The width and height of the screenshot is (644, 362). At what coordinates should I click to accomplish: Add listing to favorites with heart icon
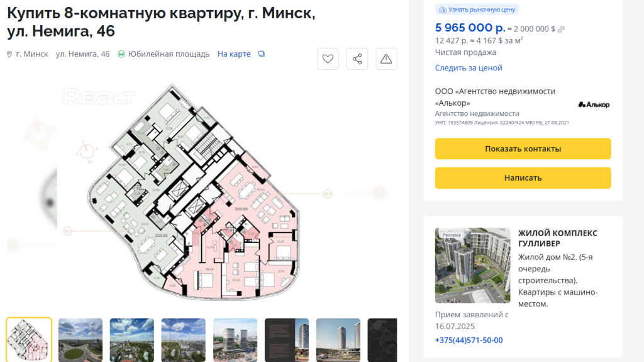[x=328, y=59]
